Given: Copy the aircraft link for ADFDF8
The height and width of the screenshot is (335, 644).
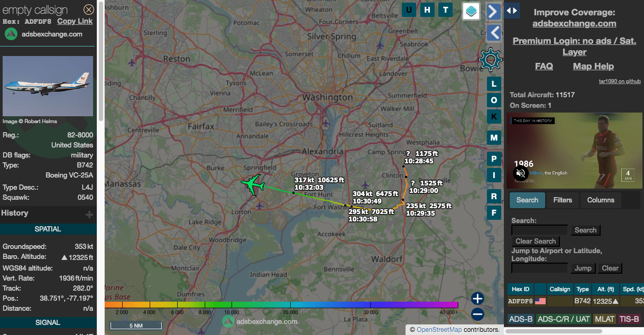Looking at the screenshot, I should [x=75, y=21].
